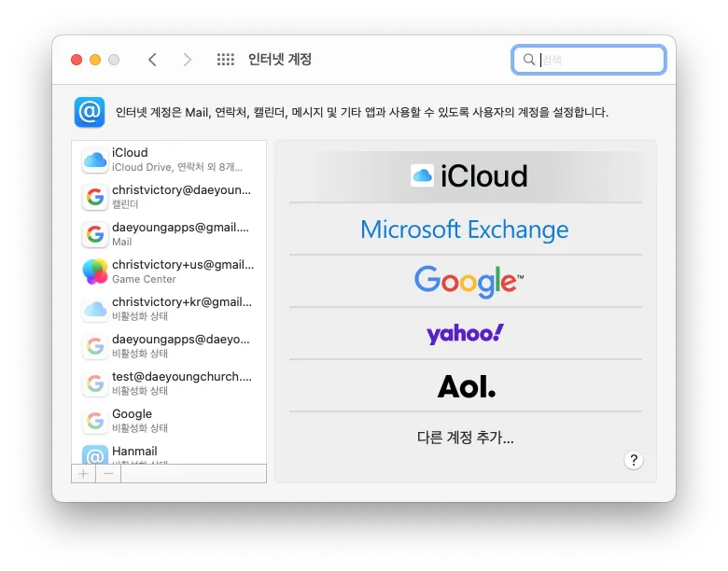
Task: Show all preferences grid icon
Action: [226, 60]
